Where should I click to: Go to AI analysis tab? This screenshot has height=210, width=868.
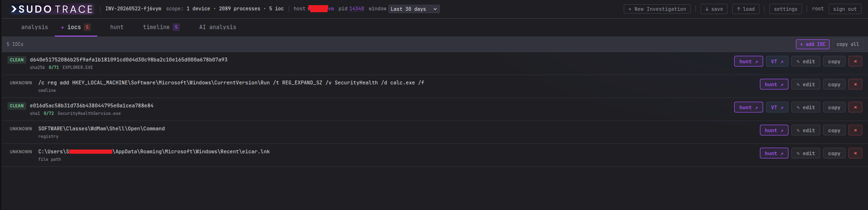(218, 27)
